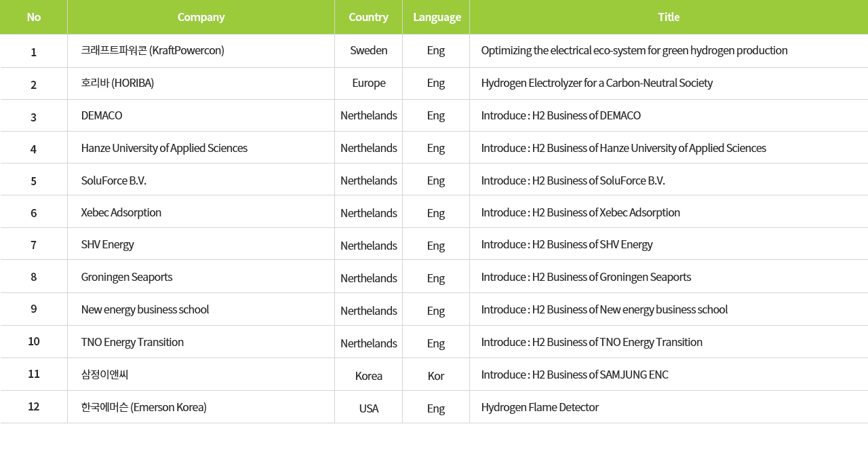Click the Korea country cell
Viewport: 868px width, 460px height.
tap(368, 376)
